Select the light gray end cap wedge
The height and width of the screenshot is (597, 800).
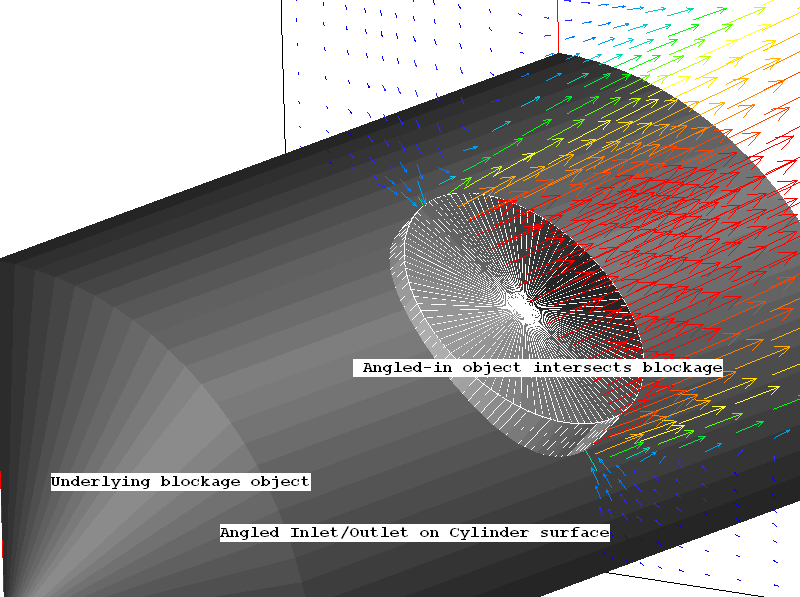click(150, 420)
